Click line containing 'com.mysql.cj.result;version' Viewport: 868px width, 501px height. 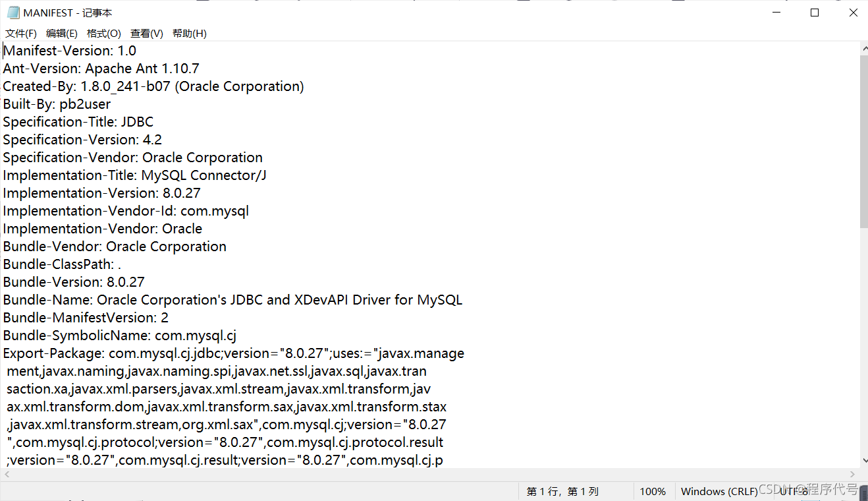[x=225, y=460]
